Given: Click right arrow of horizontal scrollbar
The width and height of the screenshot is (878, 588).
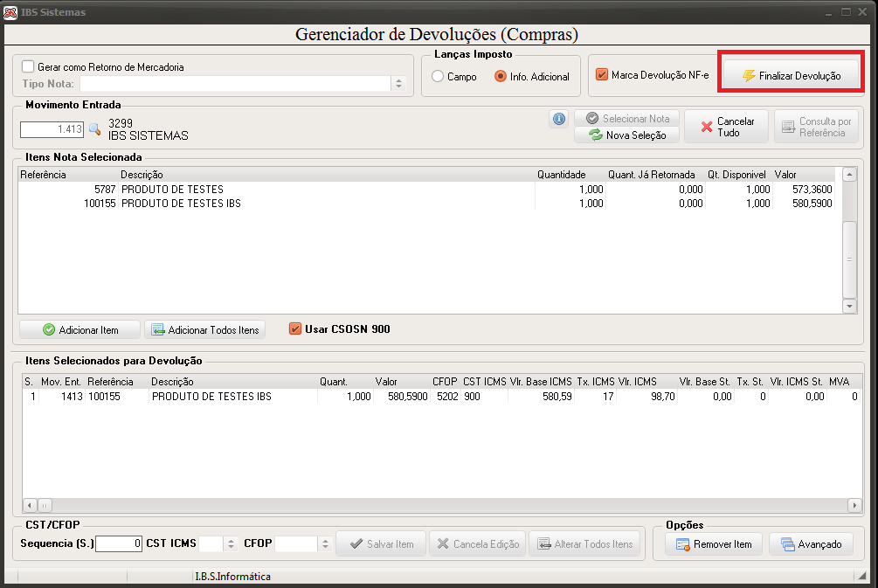Looking at the screenshot, I should pos(854,505).
